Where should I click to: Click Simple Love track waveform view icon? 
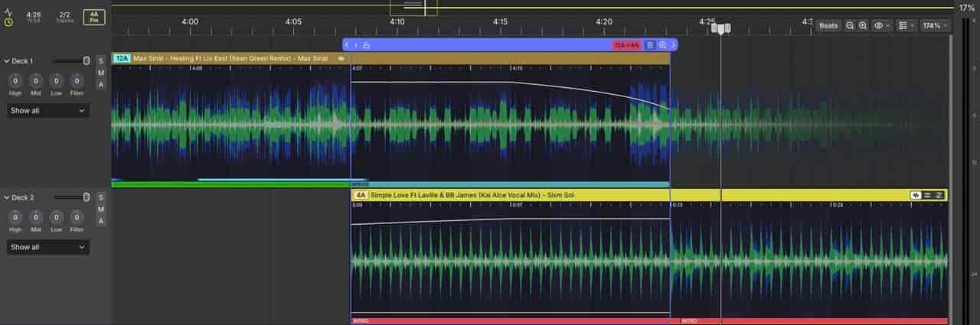tap(916, 195)
